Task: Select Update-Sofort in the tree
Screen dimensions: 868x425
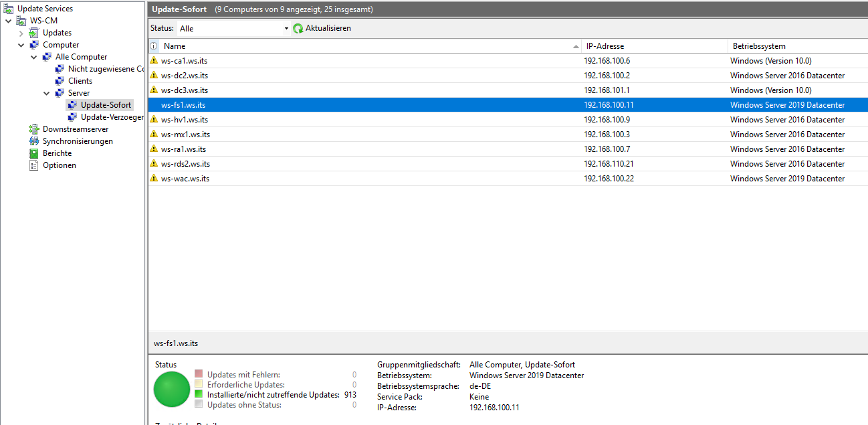Action: (x=106, y=105)
